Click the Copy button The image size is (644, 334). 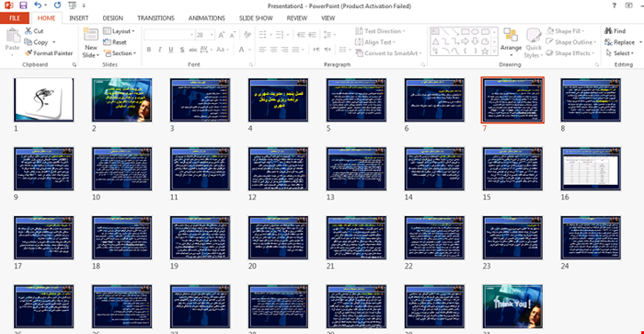coord(40,42)
